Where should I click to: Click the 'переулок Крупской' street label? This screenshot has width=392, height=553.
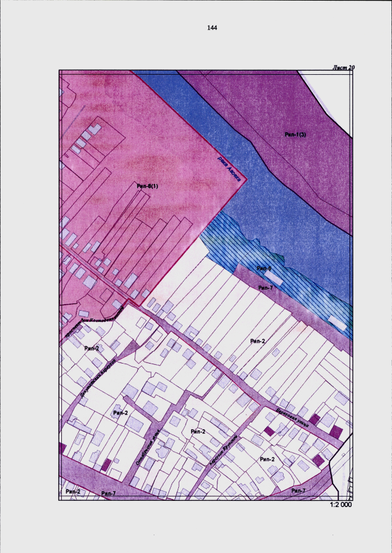[x=224, y=451]
